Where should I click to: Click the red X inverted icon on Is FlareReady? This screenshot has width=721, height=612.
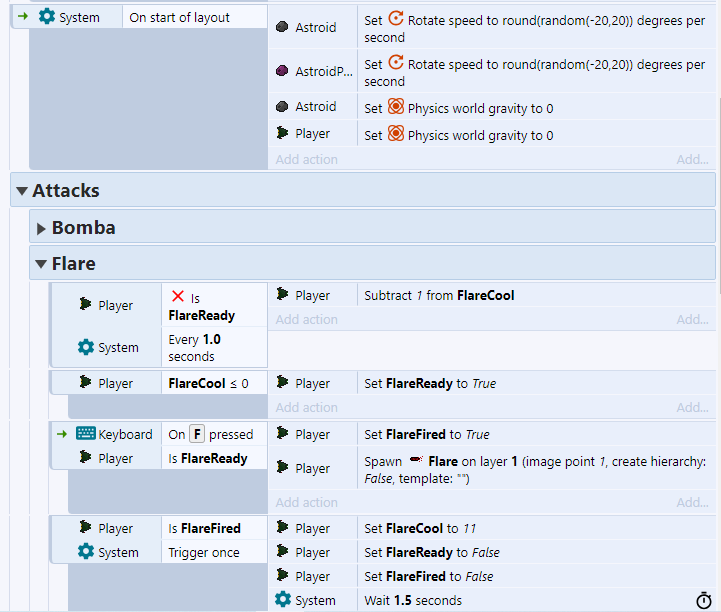click(x=178, y=297)
